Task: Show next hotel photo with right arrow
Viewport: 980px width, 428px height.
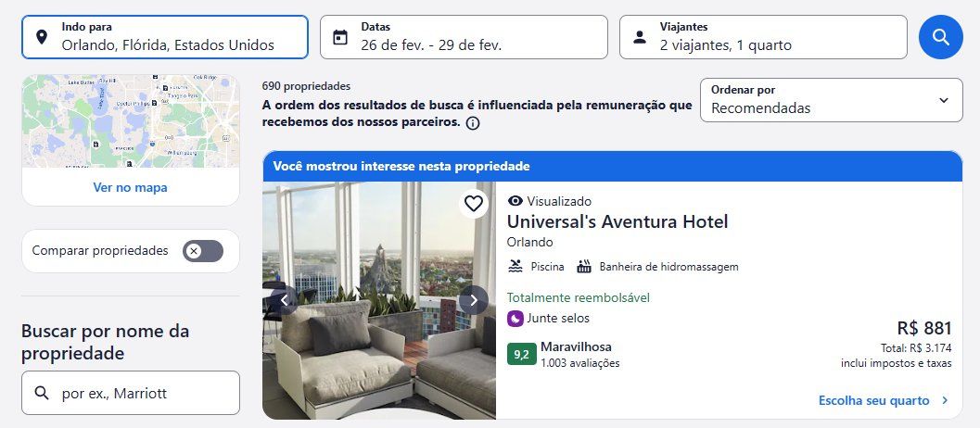Action: coord(474,300)
